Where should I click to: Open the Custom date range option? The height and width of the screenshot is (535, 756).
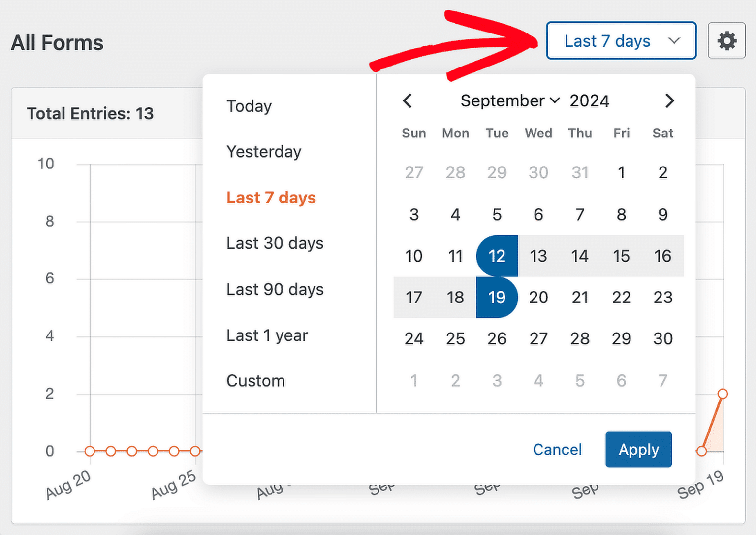(255, 381)
